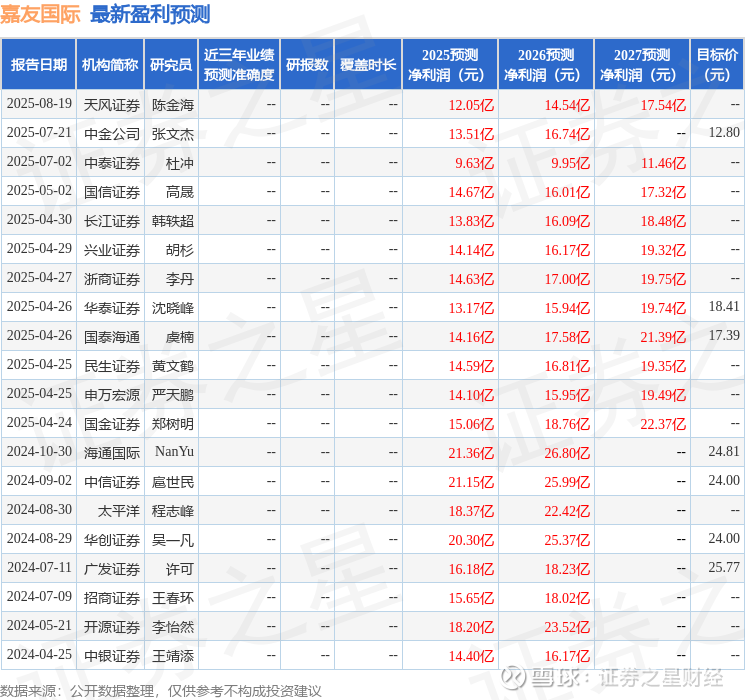The width and height of the screenshot is (745, 700).
Task: Click the 民生证券 institution cell
Action: 112,366
